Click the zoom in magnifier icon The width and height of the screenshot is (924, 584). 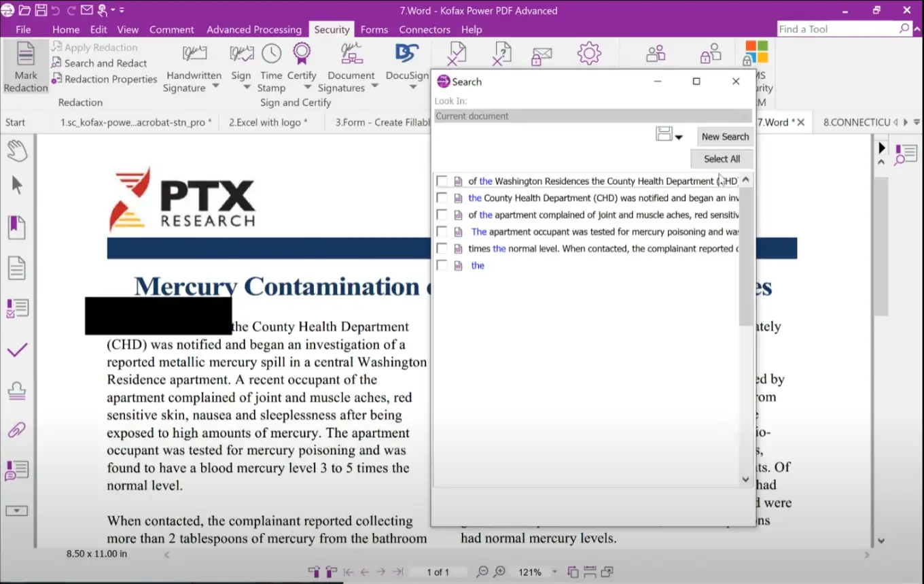(x=499, y=572)
